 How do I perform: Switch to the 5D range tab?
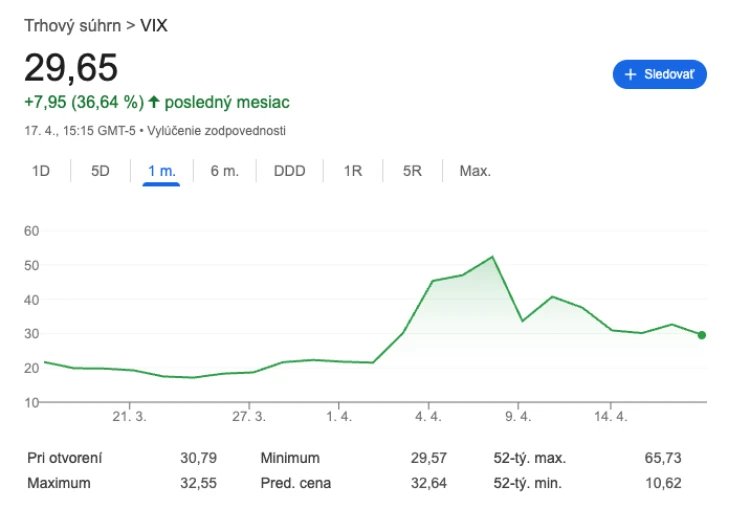point(100,171)
